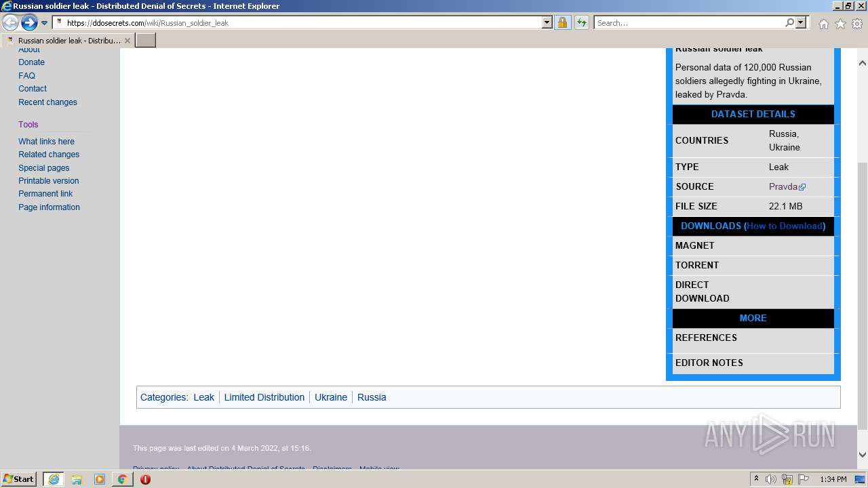Open the recent pages history dropdown
The image size is (868, 488).
point(45,23)
